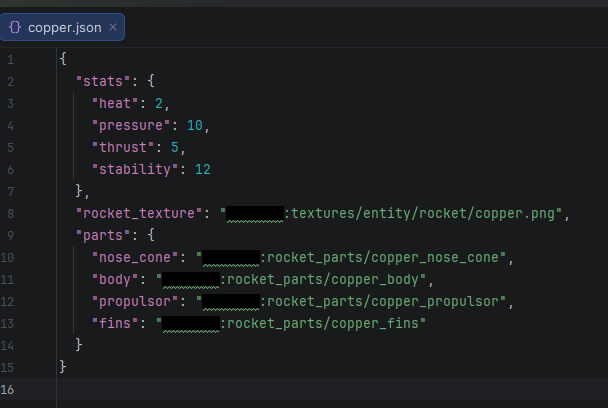Click the "stability" key
Image resolution: width=608 pixels, height=408 pixels.
point(135,169)
